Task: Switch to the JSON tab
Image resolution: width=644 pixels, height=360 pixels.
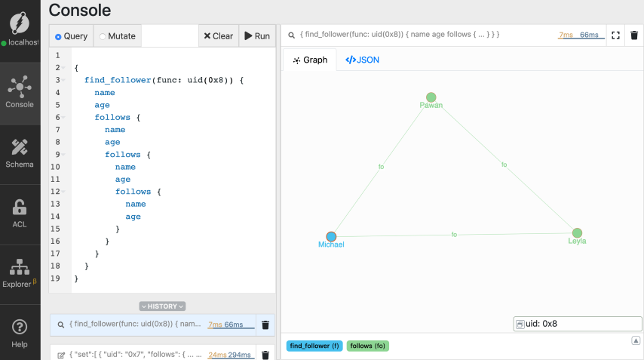Action: click(x=362, y=60)
